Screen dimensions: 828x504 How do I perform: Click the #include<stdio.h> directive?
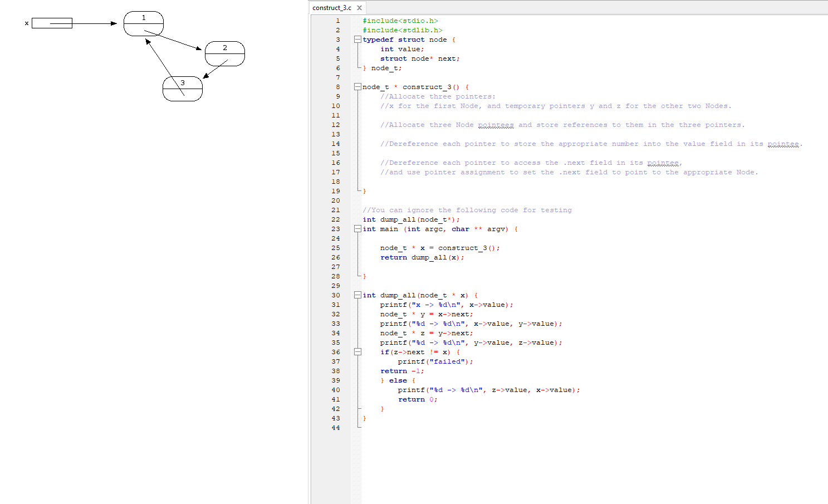tap(401, 20)
